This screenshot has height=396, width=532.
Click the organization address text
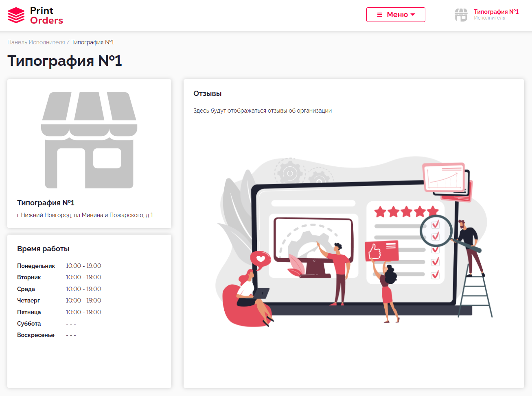(85, 215)
